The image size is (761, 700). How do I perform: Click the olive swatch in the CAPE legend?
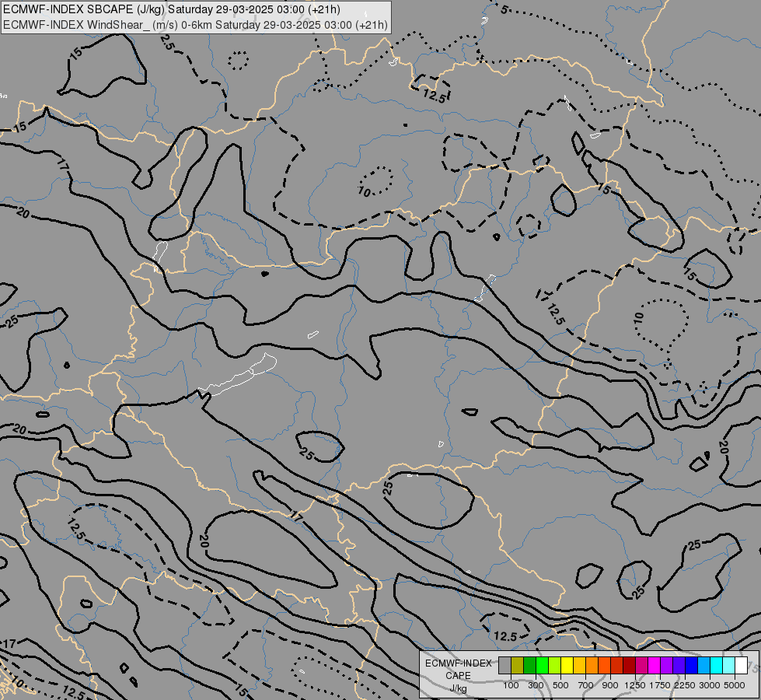[x=518, y=665]
